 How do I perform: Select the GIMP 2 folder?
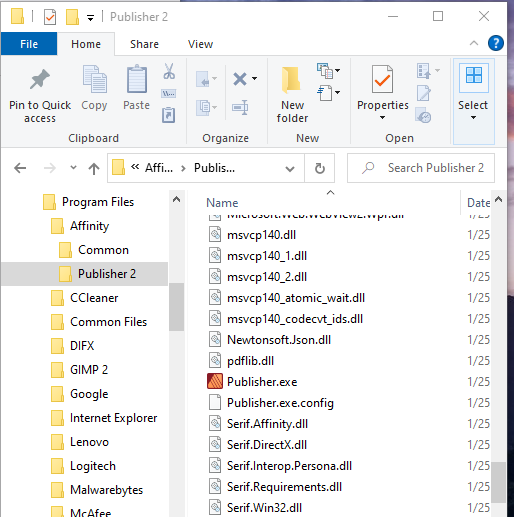(89, 370)
